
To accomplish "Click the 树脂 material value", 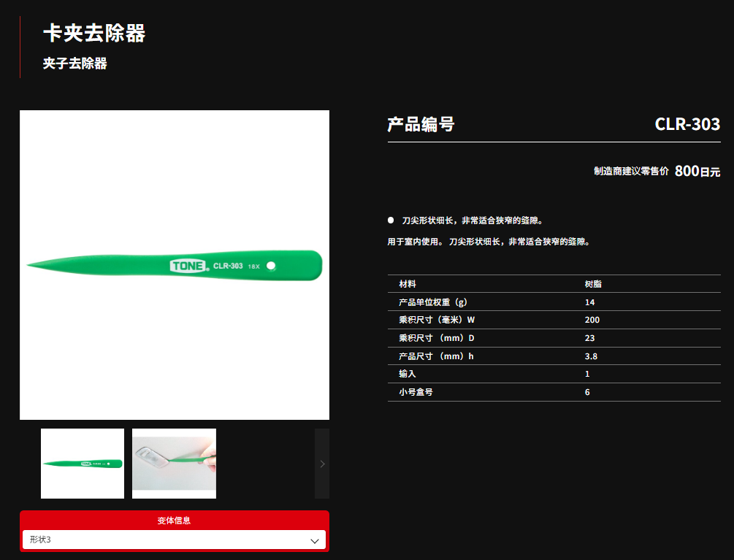I will tap(593, 284).
